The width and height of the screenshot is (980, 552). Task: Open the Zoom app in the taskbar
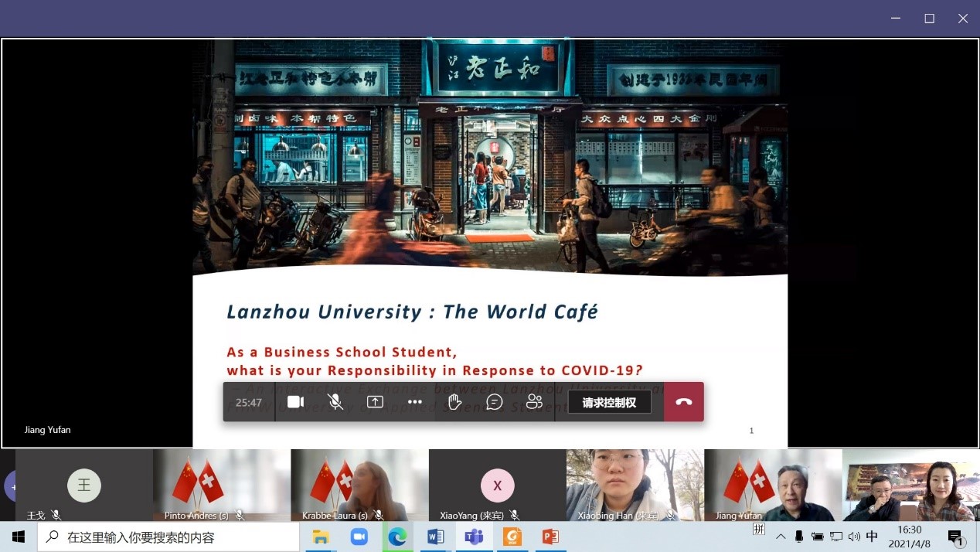pos(359,537)
